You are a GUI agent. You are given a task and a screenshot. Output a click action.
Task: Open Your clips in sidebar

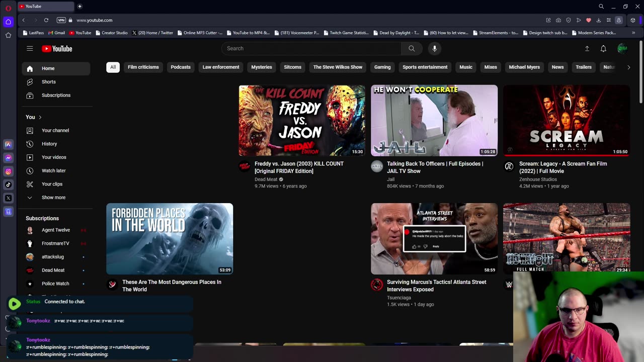56,184
